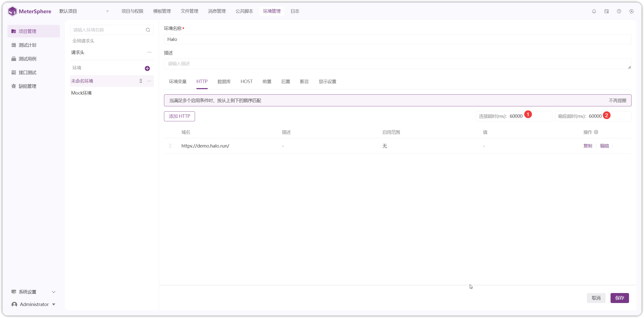Open the 项目与权限 top menu
644x318 pixels.
pyautogui.click(x=132, y=11)
